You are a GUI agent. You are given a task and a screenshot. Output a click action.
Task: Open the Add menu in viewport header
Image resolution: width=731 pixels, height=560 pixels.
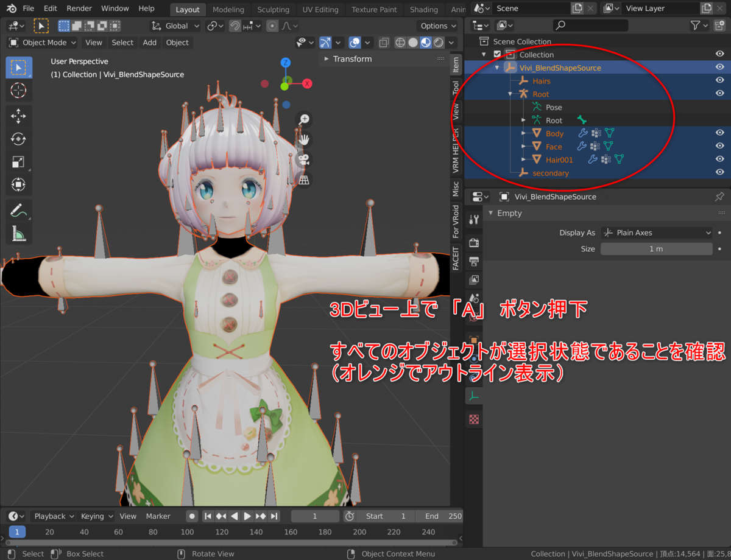(150, 43)
